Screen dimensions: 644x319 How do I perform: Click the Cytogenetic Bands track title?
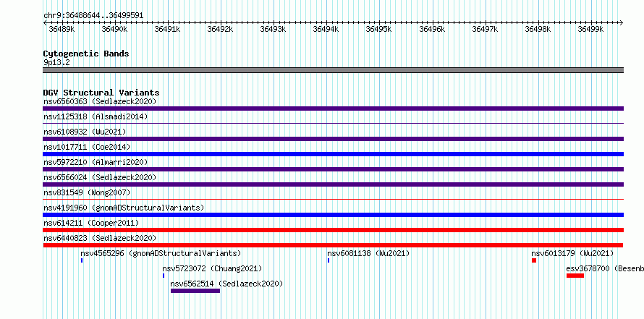point(86,54)
